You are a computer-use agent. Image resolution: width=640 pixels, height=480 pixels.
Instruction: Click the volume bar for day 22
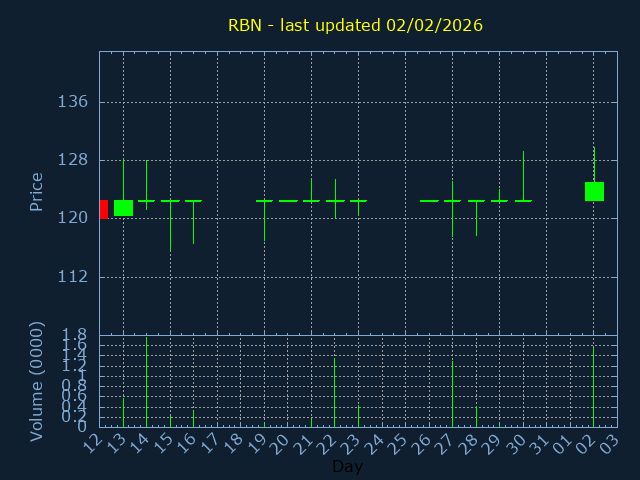pos(335,392)
